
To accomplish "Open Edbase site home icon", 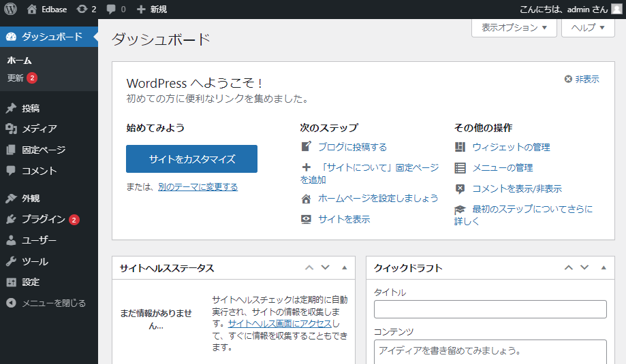I will click(32, 9).
